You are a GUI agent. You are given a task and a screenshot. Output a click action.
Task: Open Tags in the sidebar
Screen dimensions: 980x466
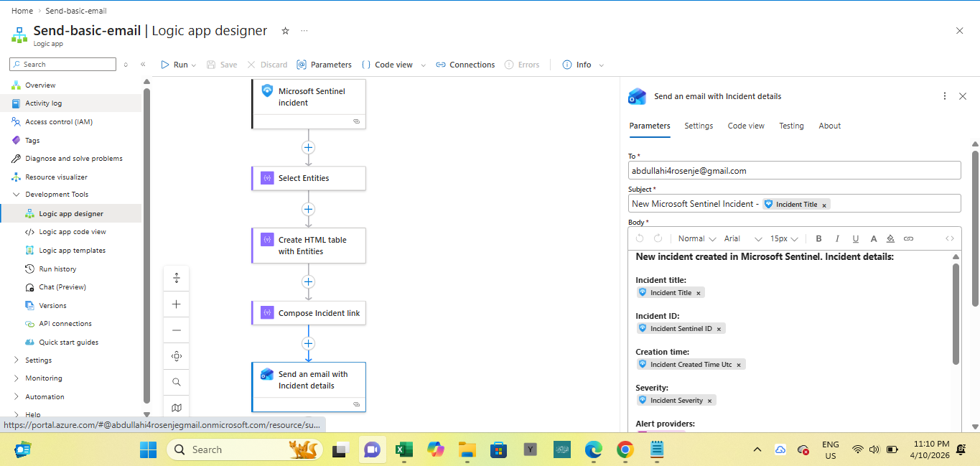(x=32, y=141)
